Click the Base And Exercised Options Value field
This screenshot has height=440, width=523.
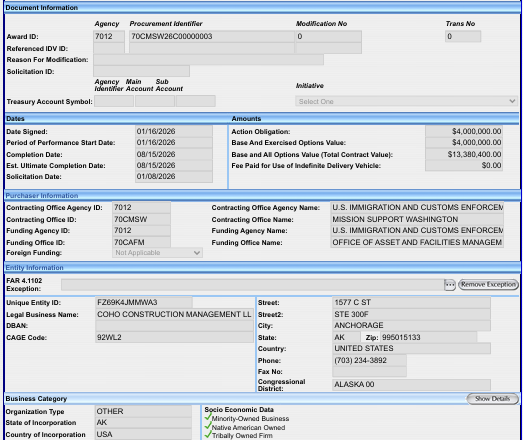[464, 143]
